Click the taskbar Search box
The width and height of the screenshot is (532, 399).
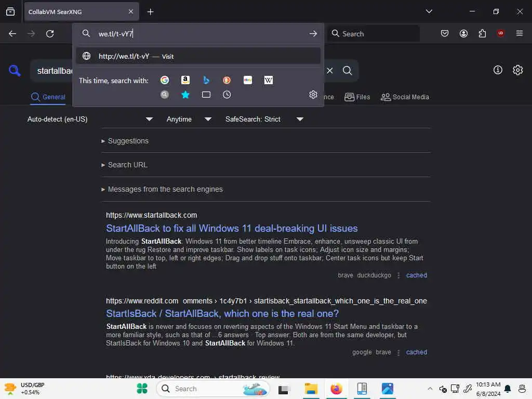pos(212,389)
